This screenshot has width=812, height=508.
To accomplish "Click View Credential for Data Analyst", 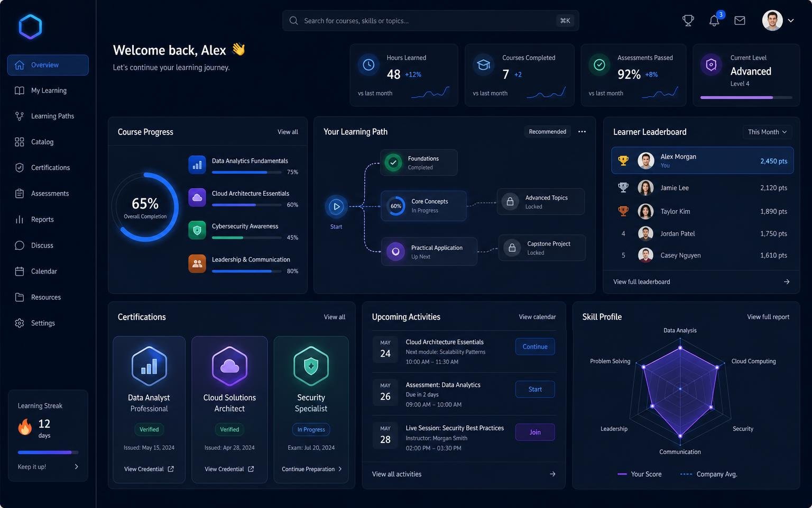I will (149, 469).
